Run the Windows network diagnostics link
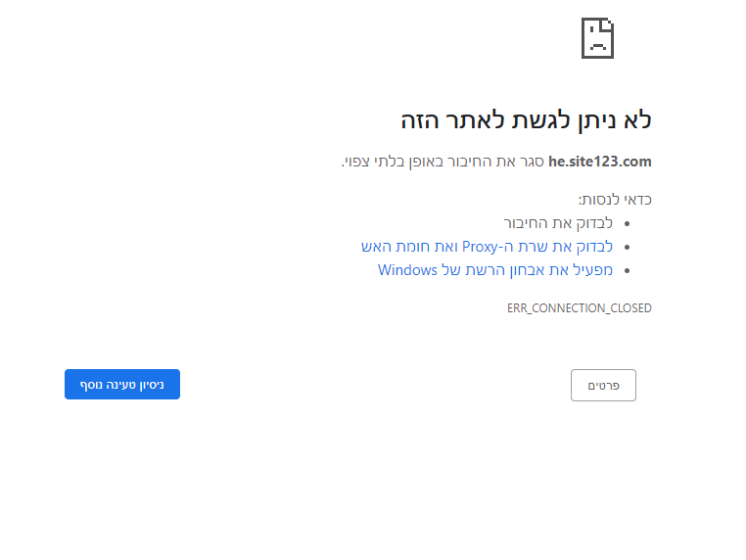 [495, 270]
